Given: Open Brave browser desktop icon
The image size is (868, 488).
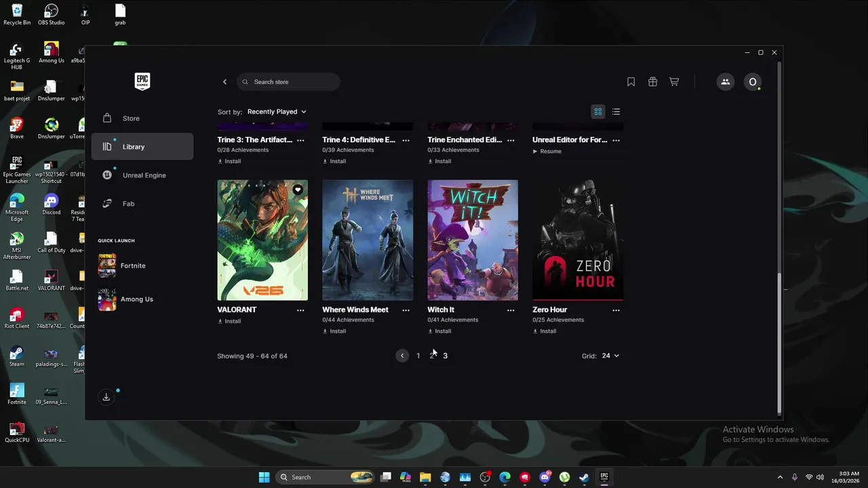Looking at the screenshot, I should tap(17, 129).
